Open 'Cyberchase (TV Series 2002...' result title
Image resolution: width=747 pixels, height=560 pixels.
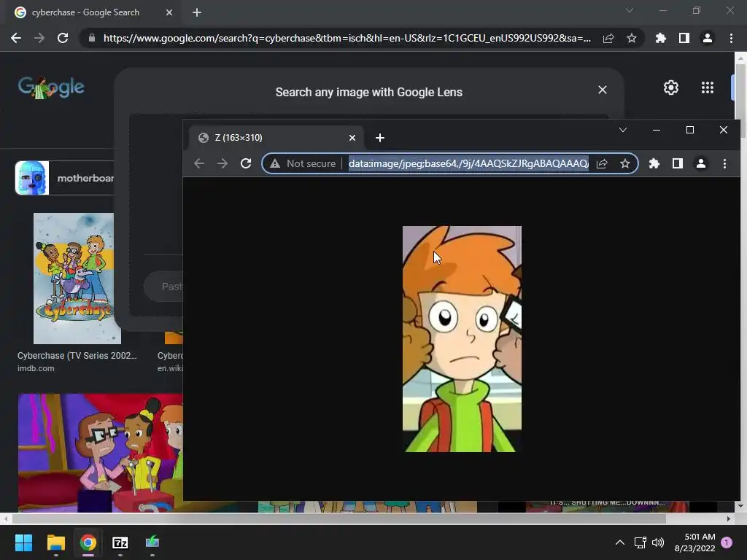click(x=77, y=356)
